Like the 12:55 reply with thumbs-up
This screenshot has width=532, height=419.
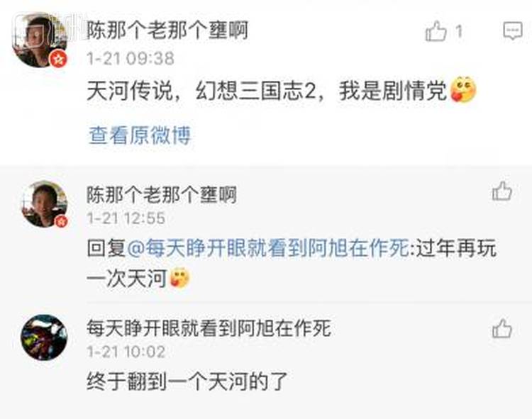pyautogui.click(x=501, y=191)
